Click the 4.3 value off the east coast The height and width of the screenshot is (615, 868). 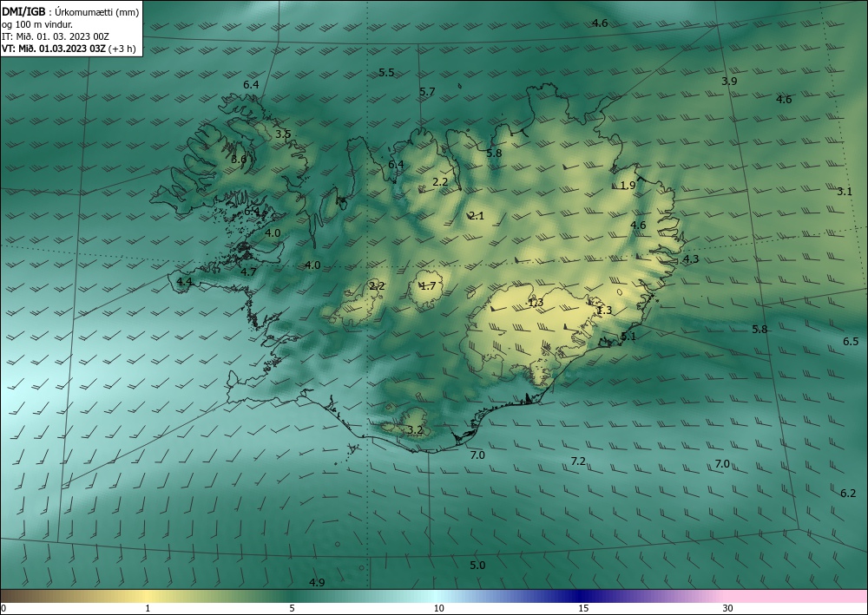point(691,258)
